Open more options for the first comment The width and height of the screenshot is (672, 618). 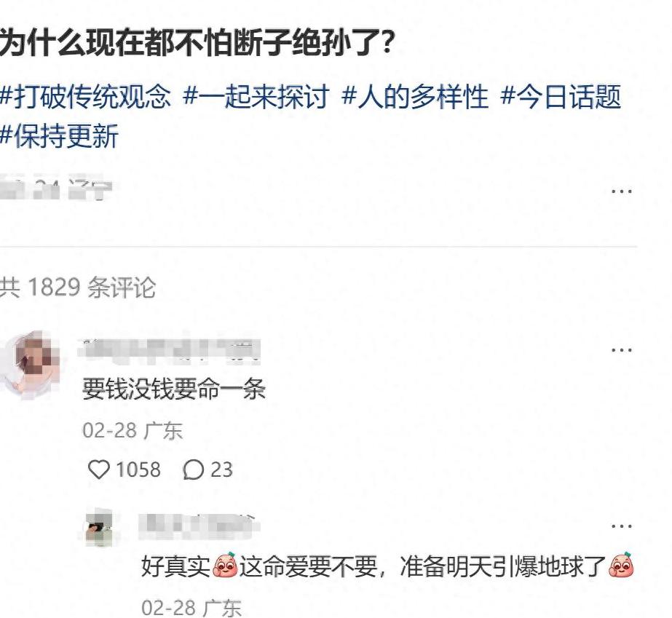[x=622, y=350]
